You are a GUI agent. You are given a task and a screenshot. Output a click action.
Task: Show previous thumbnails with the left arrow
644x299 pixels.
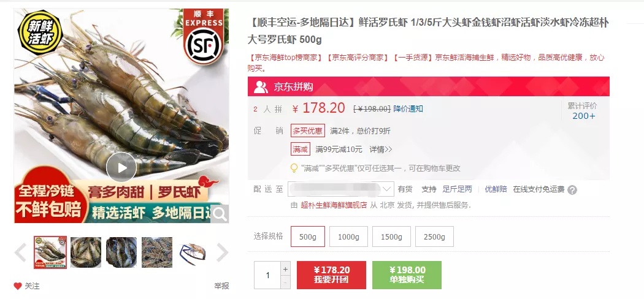tap(20, 252)
